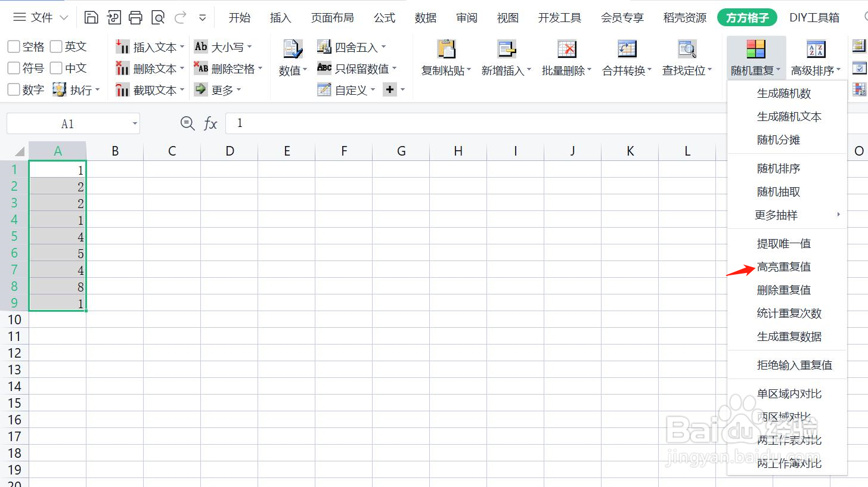Switch to the 开始 tab
This screenshot has height=487, width=868.
click(x=240, y=18)
